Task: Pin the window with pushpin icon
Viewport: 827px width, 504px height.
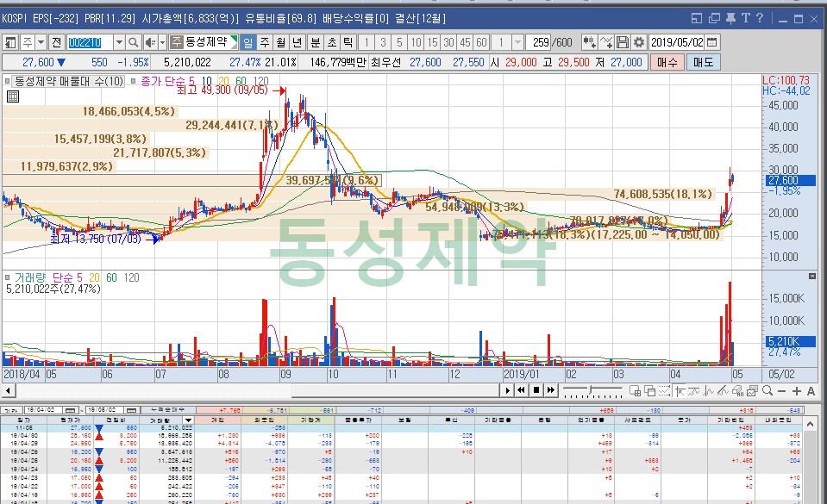Action: 730,18
